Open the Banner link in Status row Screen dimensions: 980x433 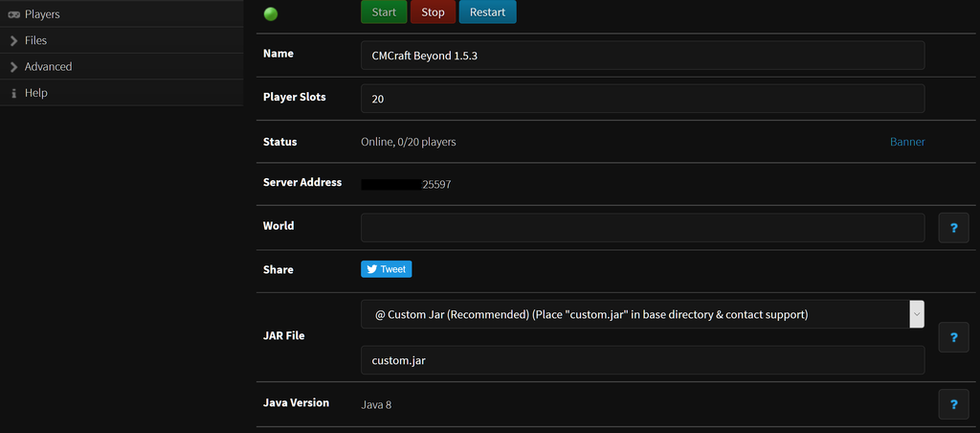coord(907,142)
